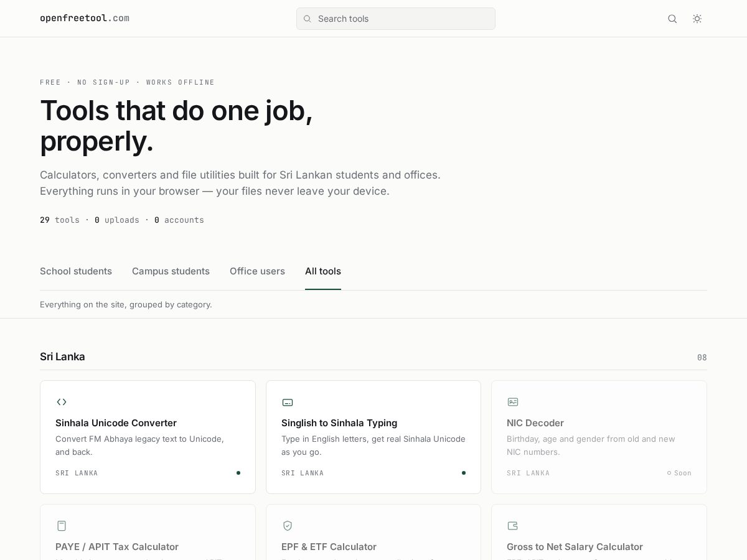Click SRI LANKA tag on NIC Decoder card
Image resolution: width=747 pixels, height=560 pixels.
(528, 473)
